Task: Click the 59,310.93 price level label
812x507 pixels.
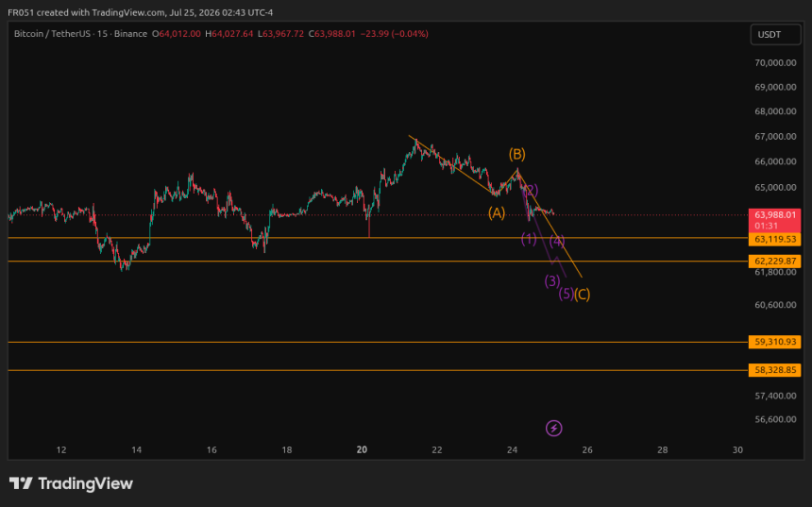Action: 775,342
